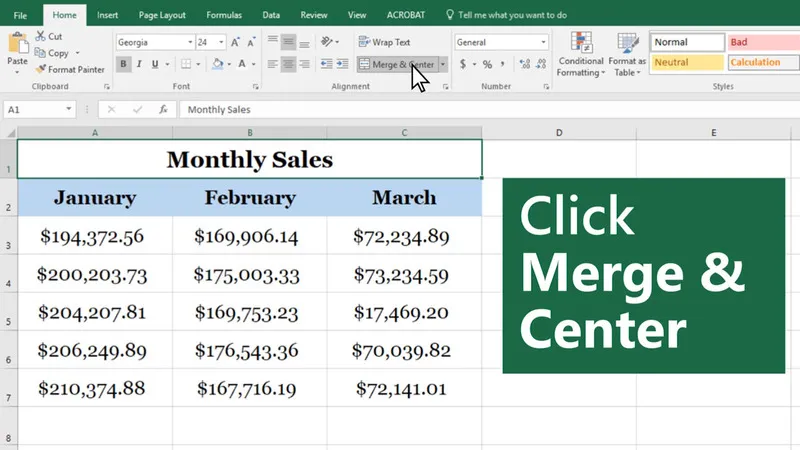Click the Fill Color paint bucket
This screenshot has height=450, width=800.
[x=216, y=64]
